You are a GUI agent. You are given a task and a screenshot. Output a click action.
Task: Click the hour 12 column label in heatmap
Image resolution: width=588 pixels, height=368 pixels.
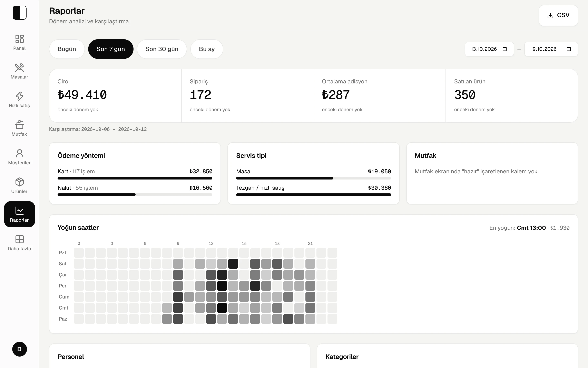211,243
